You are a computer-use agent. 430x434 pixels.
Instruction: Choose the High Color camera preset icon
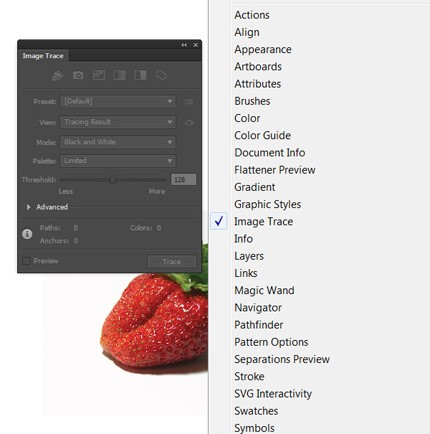click(78, 75)
